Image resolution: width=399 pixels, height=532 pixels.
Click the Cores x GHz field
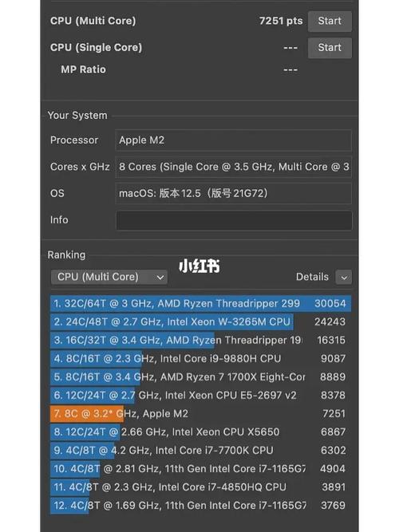click(x=234, y=167)
